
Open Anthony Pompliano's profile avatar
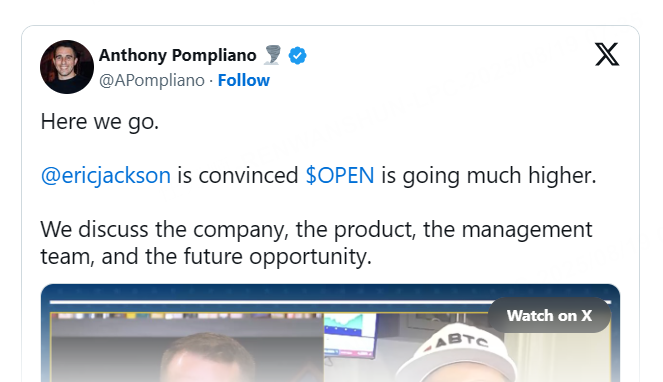(67, 67)
